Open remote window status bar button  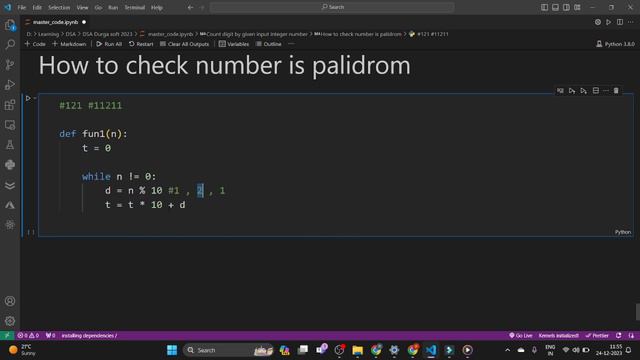point(7,336)
